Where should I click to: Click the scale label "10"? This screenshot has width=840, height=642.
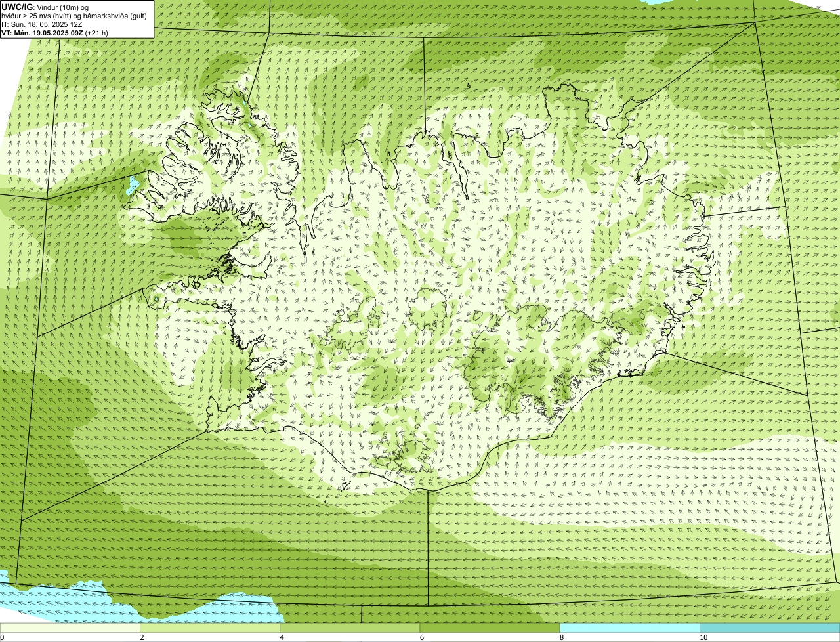click(x=703, y=637)
